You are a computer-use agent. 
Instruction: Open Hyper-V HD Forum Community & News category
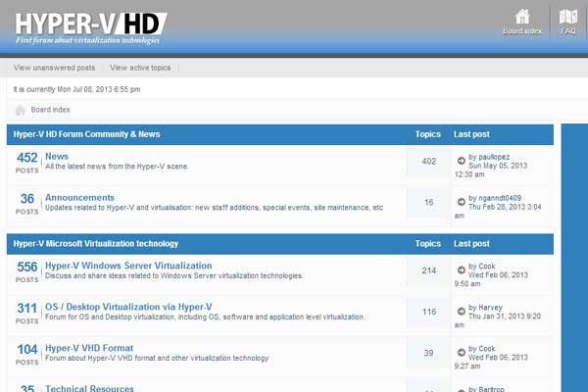[x=86, y=134]
